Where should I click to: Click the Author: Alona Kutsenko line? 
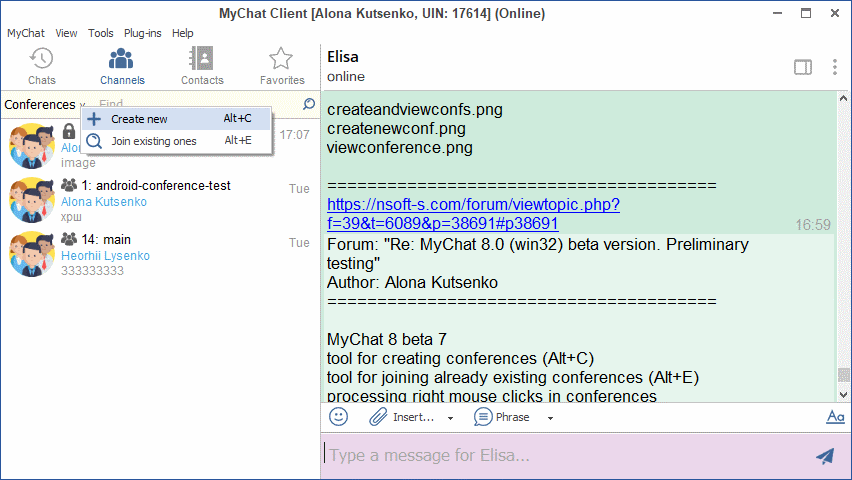pos(412,283)
